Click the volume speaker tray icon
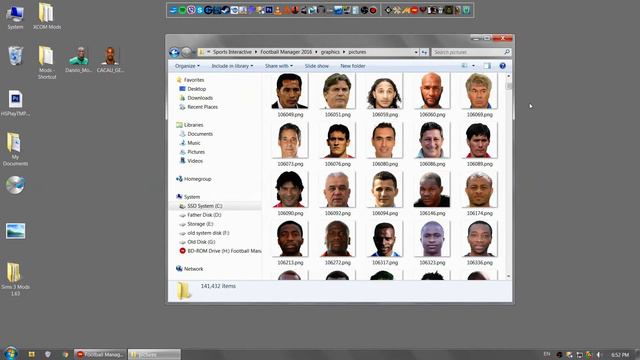The width and height of the screenshot is (640, 360). (599, 355)
